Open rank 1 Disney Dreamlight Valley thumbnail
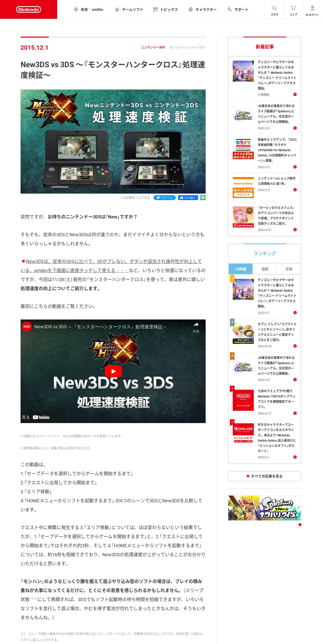The image size is (322, 644). (243, 289)
